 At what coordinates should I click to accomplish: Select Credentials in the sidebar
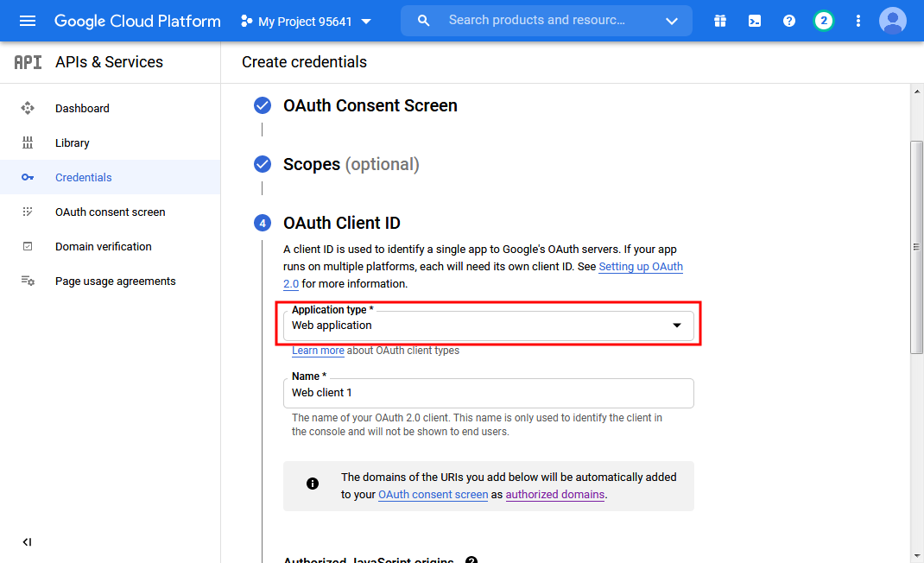tap(111, 177)
